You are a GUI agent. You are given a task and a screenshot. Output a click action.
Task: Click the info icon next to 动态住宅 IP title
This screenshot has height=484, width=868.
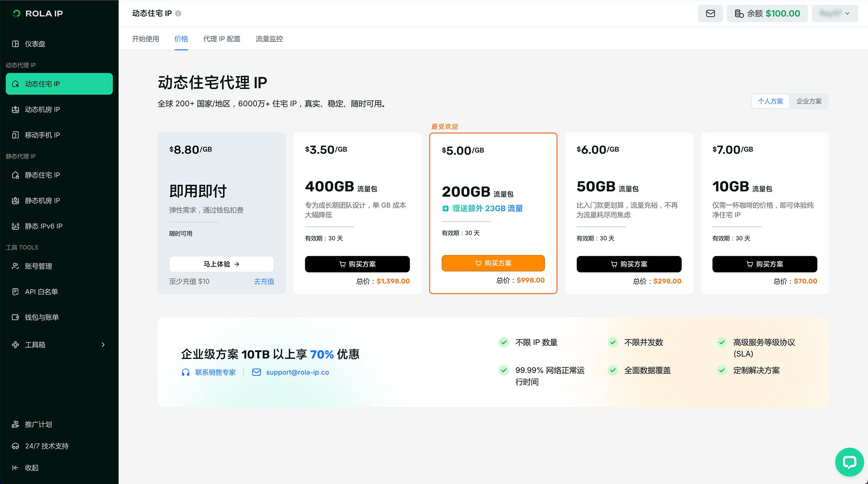[178, 13]
